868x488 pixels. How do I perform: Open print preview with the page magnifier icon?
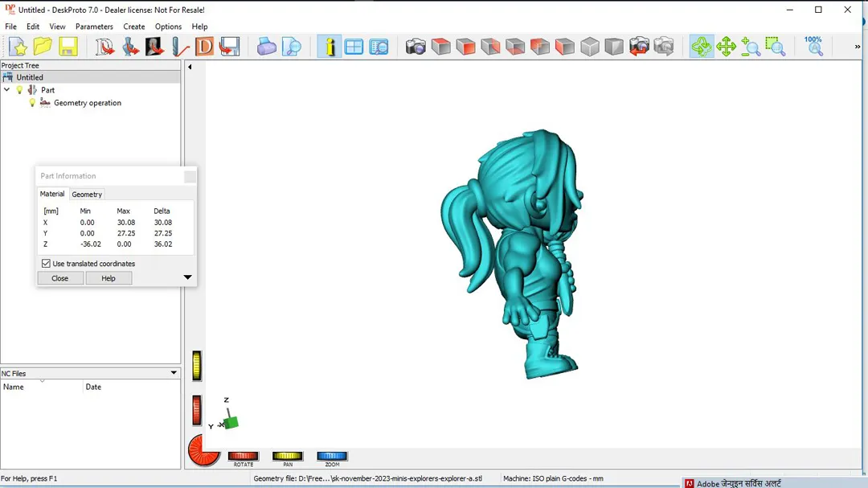point(291,47)
